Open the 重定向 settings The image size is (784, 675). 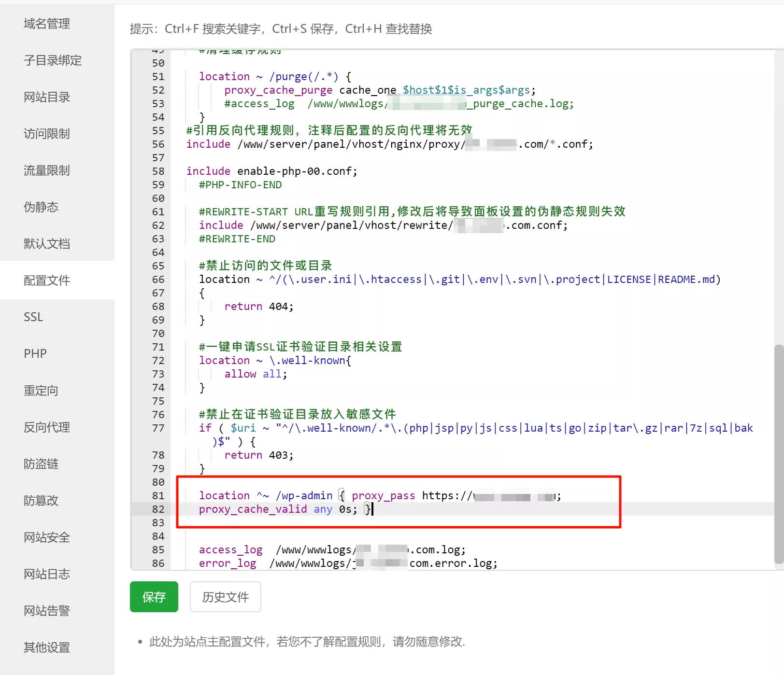[x=40, y=390]
